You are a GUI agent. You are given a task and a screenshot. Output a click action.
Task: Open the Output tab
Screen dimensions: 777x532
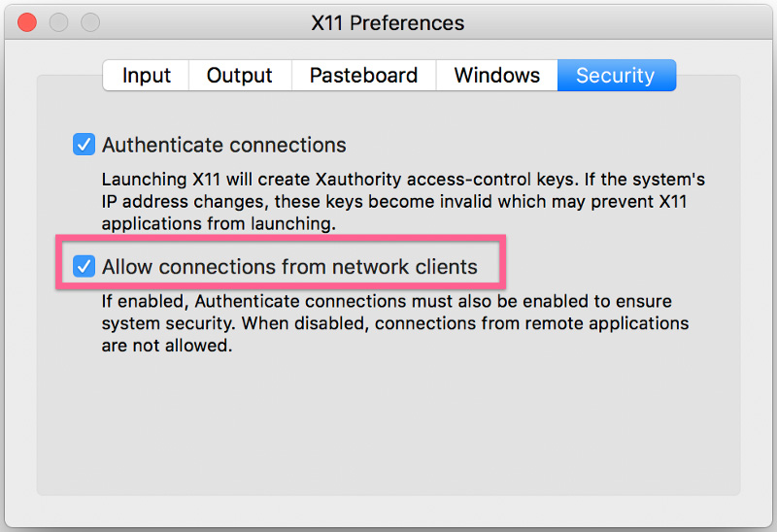click(x=242, y=76)
